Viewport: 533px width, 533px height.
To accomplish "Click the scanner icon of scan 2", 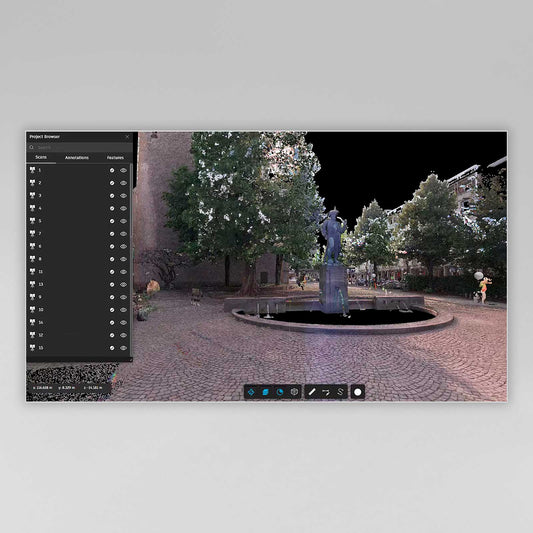I will pos(33,183).
